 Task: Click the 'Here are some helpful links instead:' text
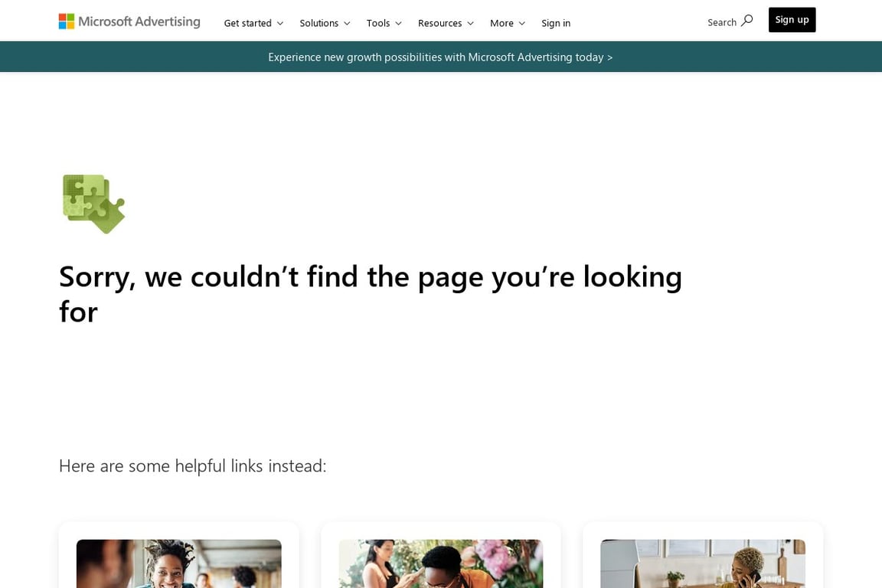[192, 466]
